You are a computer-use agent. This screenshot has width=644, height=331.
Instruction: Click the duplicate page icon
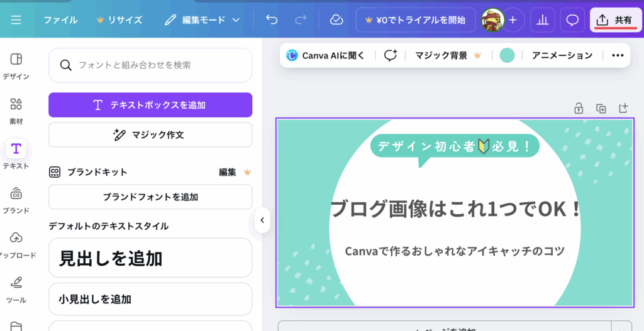(x=601, y=109)
